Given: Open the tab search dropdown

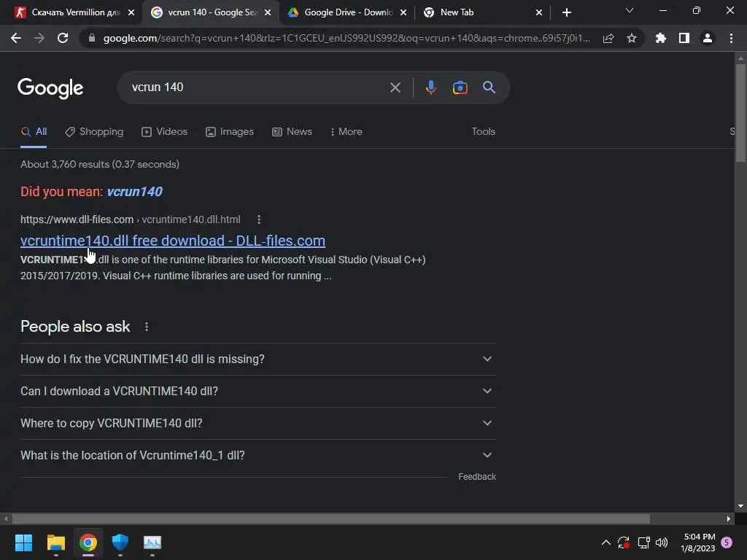Looking at the screenshot, I should 630,10.
